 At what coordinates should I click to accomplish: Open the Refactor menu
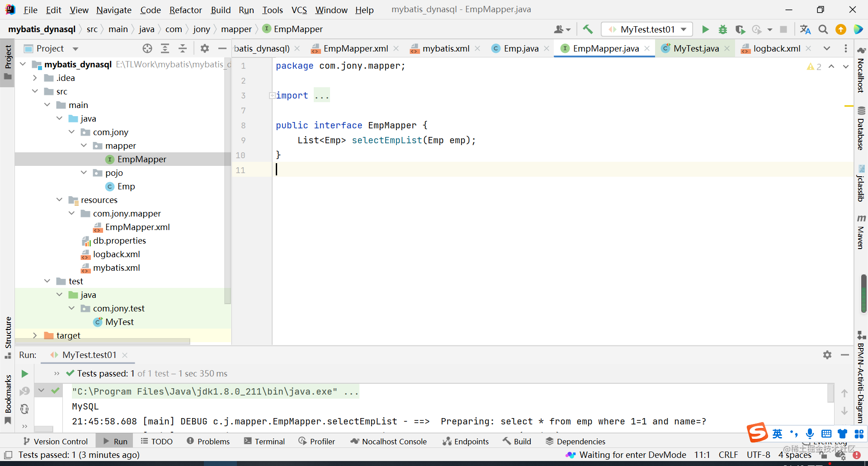click(185, 10)
